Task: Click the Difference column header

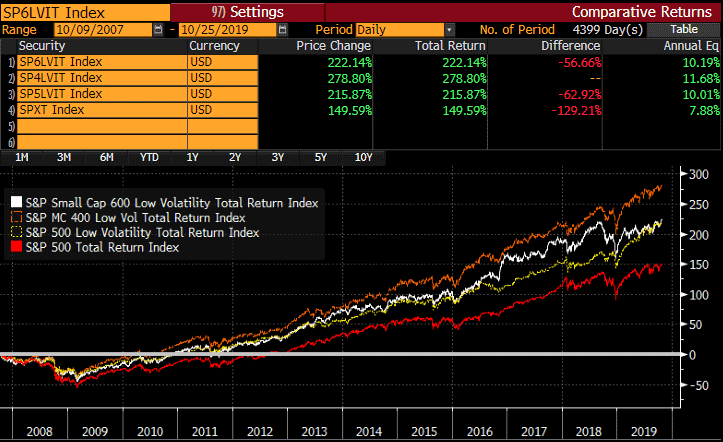Action: point(570,46)
